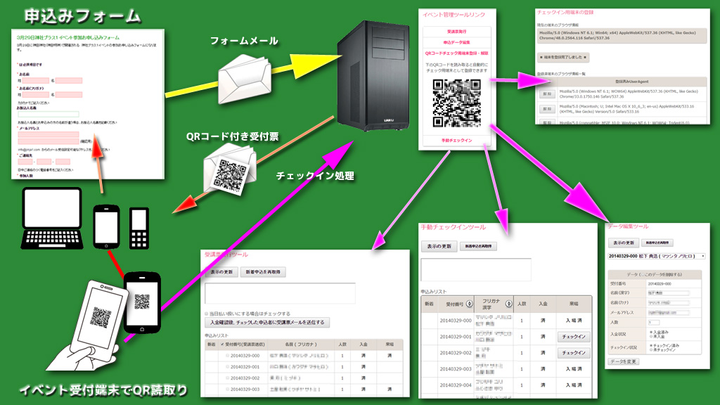
Task: Delete the Windows NT 6.1 WOW64 registered device
Action: (546, 94)
